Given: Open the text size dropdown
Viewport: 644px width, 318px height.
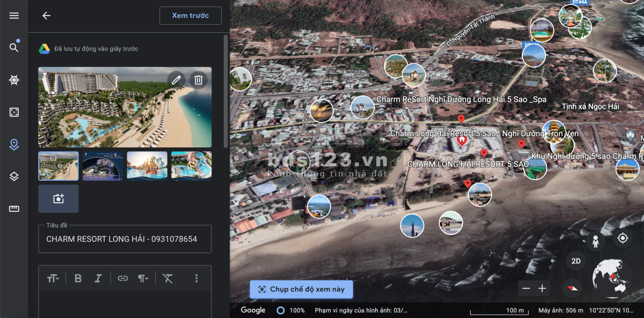Looking at the screenshot, I should point(53,278).
